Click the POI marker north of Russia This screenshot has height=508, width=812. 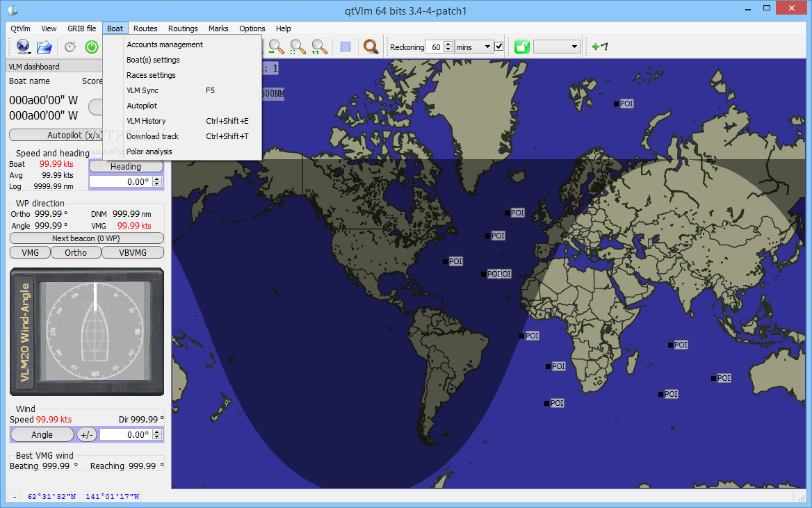tap(624, 104)
